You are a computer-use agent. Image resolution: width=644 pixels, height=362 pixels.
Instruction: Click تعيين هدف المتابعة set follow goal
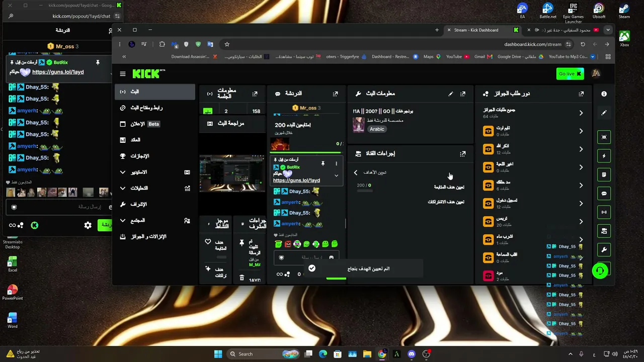pyautogui.click(x=449, y=187)
